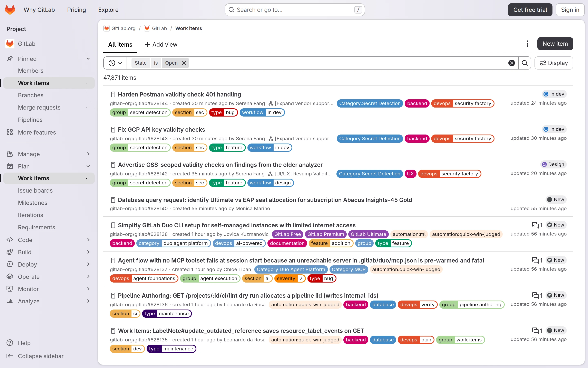Open Why GitLab menu
The width and height of the screenshot is (588, 368).
tap(39, 10)
